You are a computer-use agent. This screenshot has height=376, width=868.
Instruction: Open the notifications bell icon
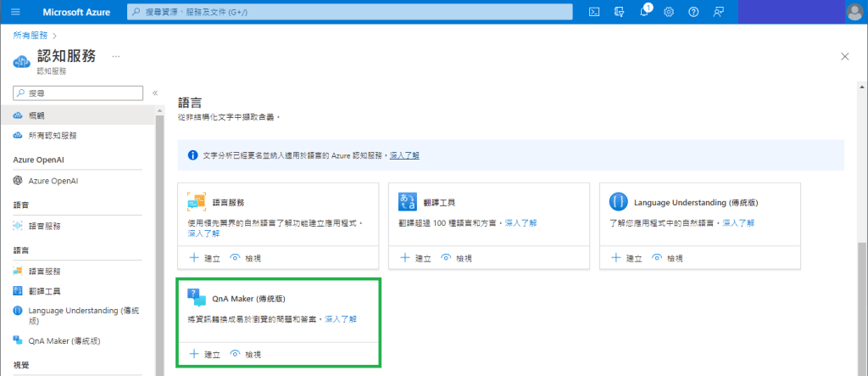(644, 12)
